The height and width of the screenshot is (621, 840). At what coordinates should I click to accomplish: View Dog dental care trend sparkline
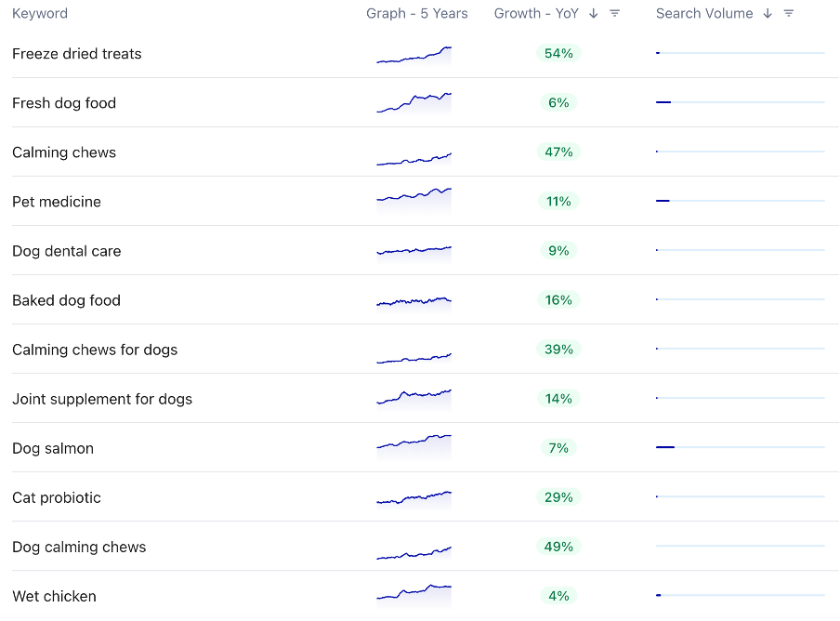[x=414, y=251]
